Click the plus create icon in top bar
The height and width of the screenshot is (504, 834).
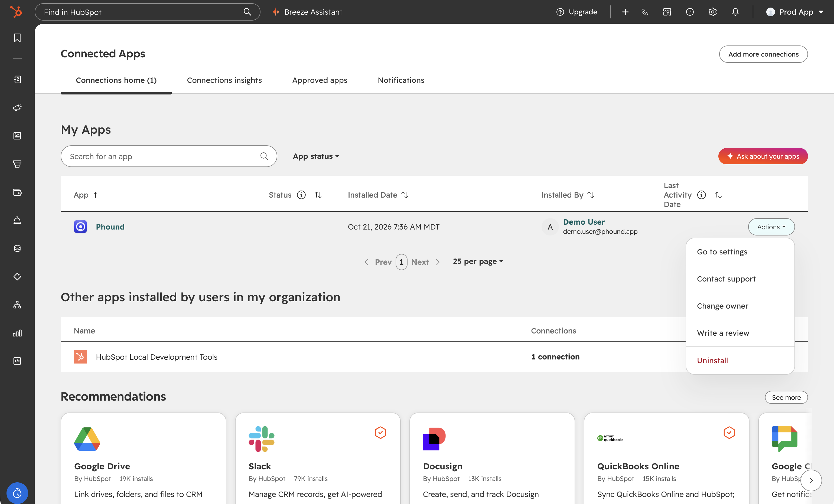(625, 12)
